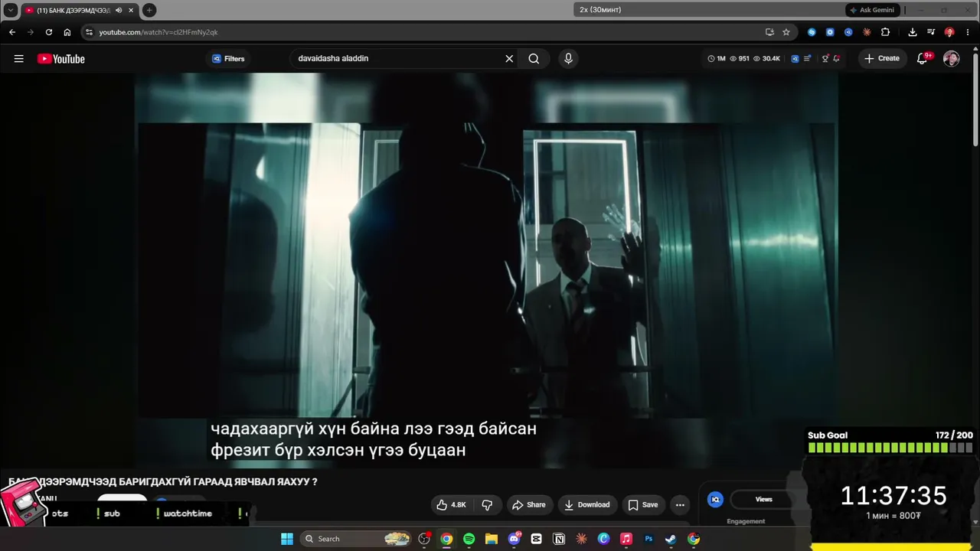
Task: Open a new browser tab
Action: pyautogui.click(x=149, y=10)
